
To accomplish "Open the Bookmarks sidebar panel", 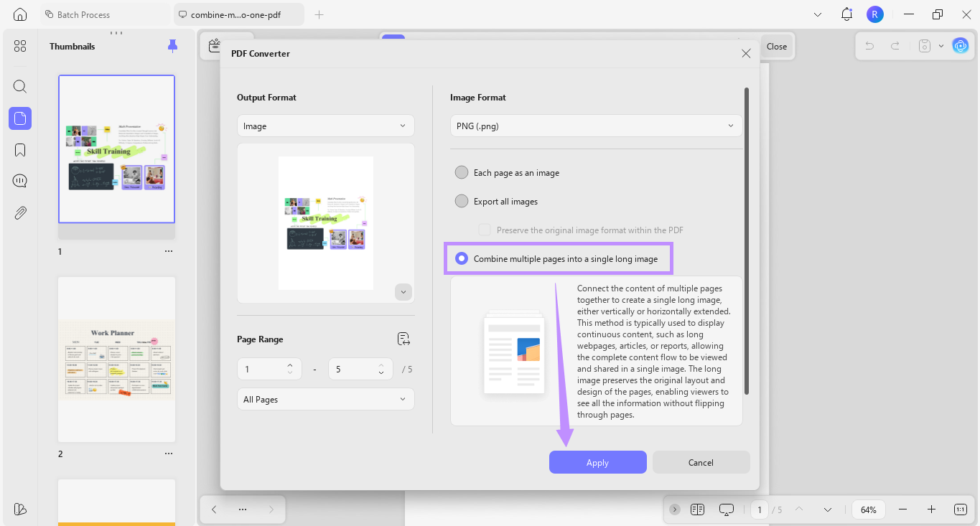I will (x=19, y=149).
